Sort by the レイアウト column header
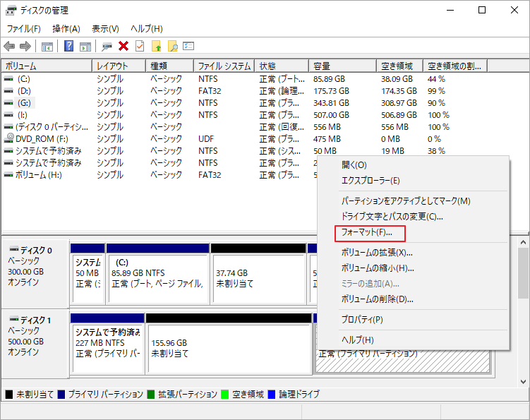 point(119,66)
